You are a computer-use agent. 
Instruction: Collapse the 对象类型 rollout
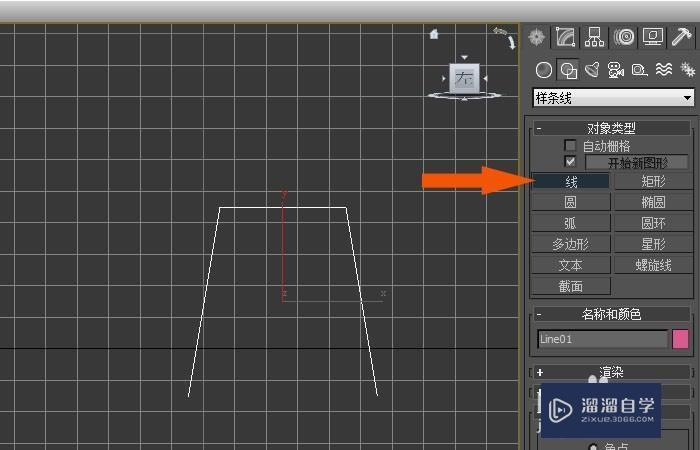pyautogui.click(x=612, y=129)
